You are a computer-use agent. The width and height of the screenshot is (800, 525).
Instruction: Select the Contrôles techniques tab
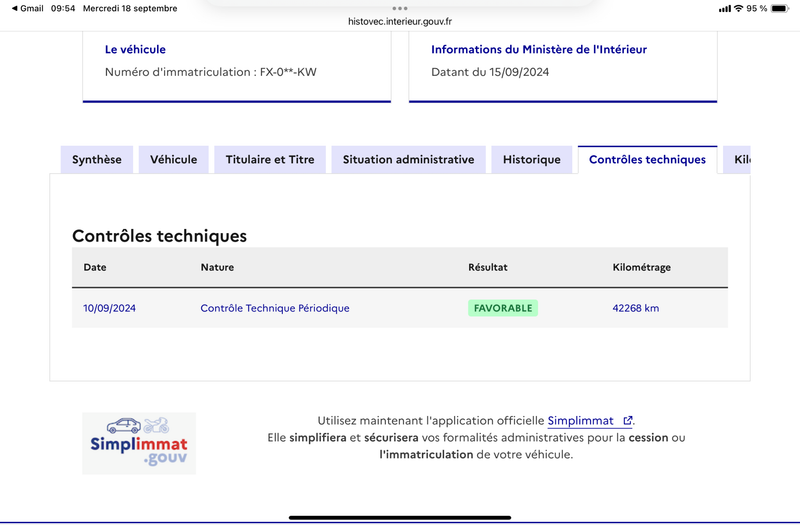pos(647,160)
